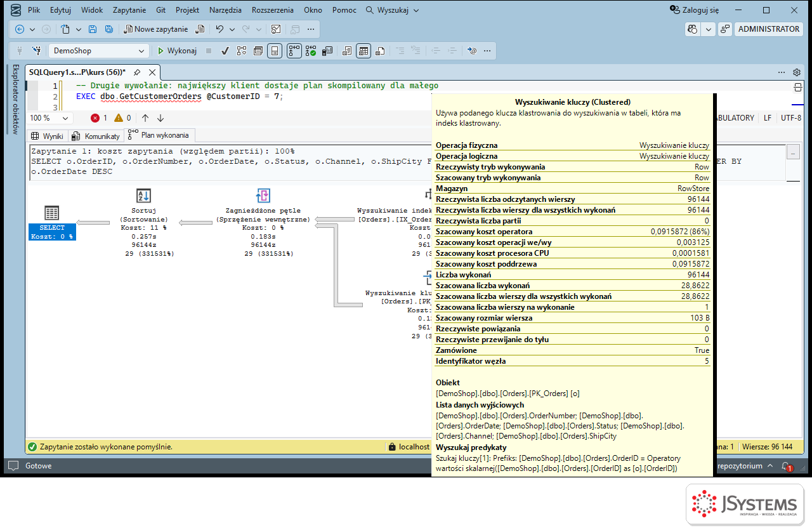Open the New file dropdown arrow

coord(79,29)
